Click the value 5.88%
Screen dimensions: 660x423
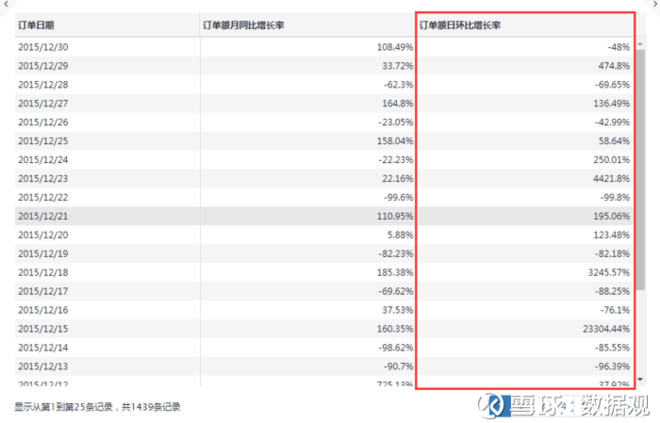coord(400,235)
